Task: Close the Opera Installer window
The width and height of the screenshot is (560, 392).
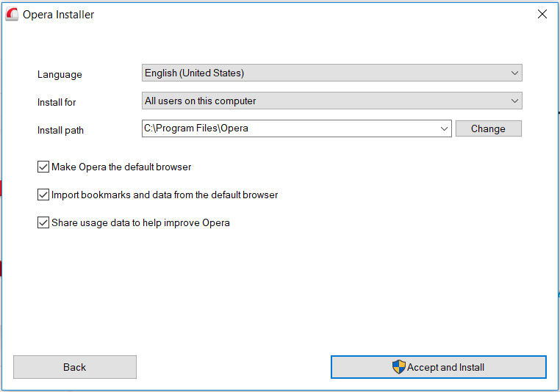Action: 542,14
